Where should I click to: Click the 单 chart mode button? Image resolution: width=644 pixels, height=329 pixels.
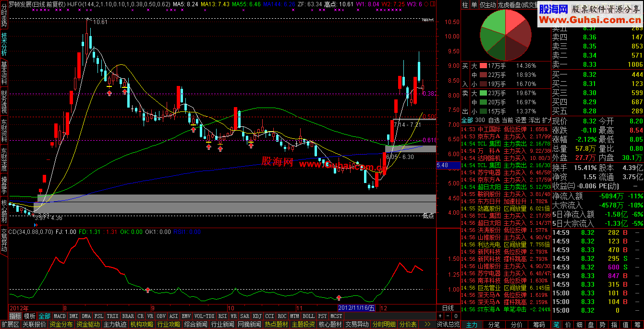coord(474,4)
